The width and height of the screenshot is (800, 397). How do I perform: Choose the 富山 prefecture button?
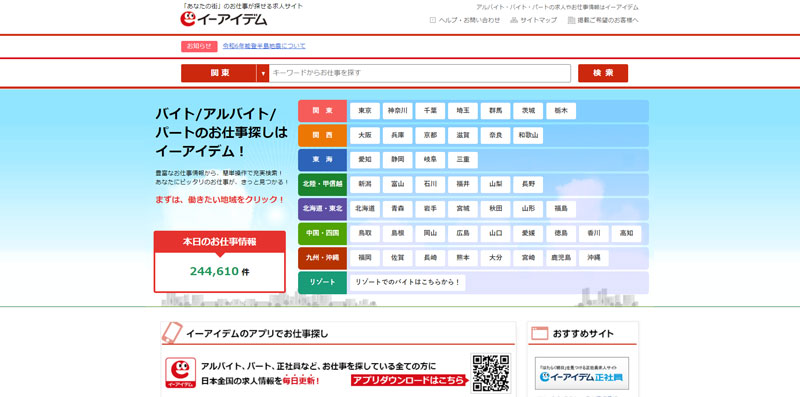point(397,184)
